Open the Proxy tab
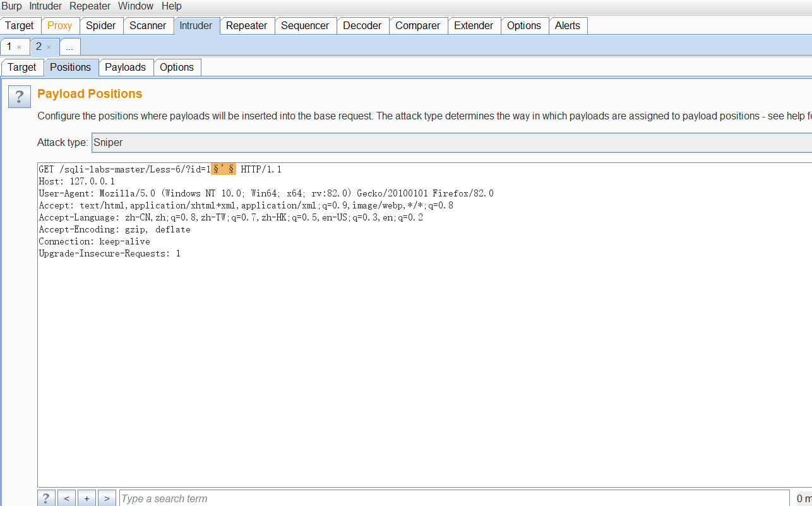This screenshot has height=506, width=812. pyautogui.click(x=60, y=25)
